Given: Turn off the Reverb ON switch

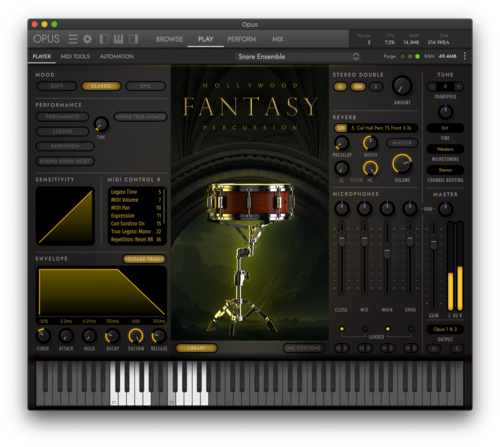Looking at the screenshot, I should [341, 128].
